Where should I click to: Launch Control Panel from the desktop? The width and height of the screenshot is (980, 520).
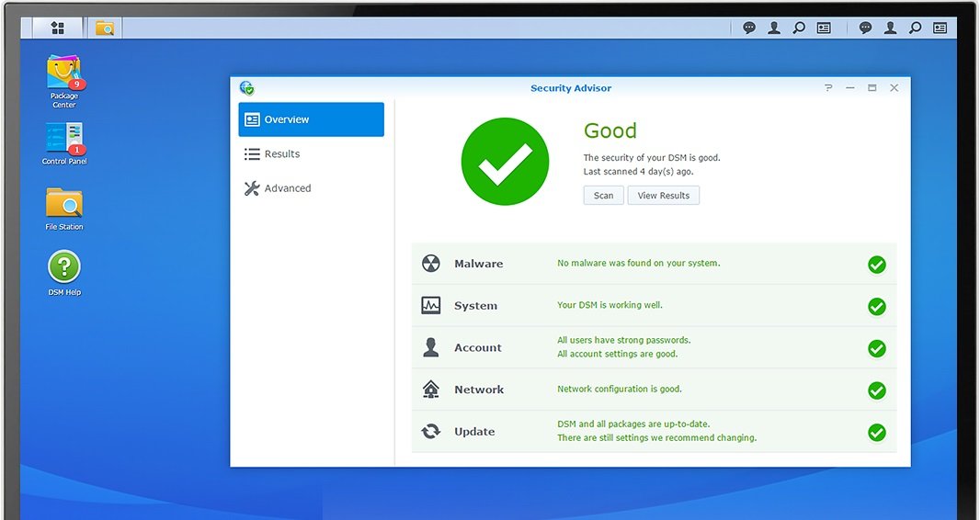click(64, 139)
